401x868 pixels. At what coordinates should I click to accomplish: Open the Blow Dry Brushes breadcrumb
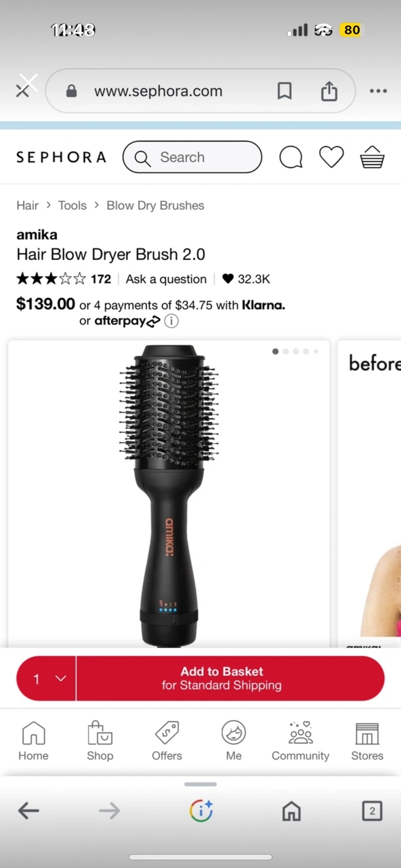[x=156, y=206]
